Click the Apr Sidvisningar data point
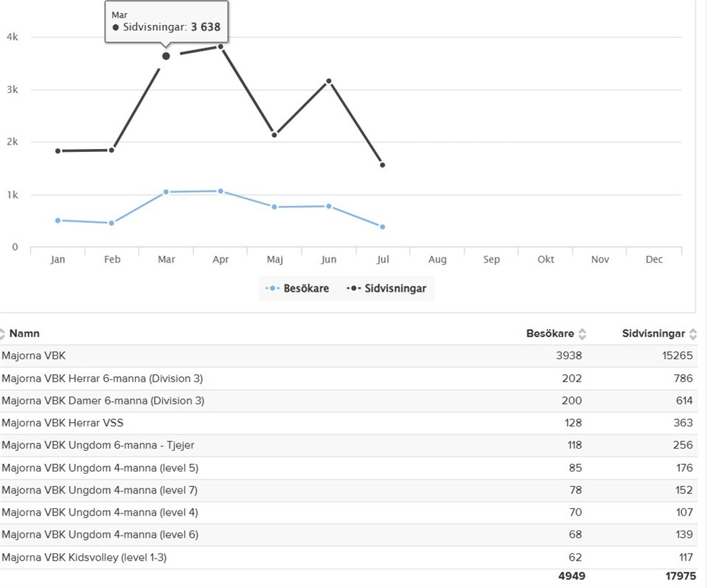This screenshot has width=708, height=588. coord(220,46)
